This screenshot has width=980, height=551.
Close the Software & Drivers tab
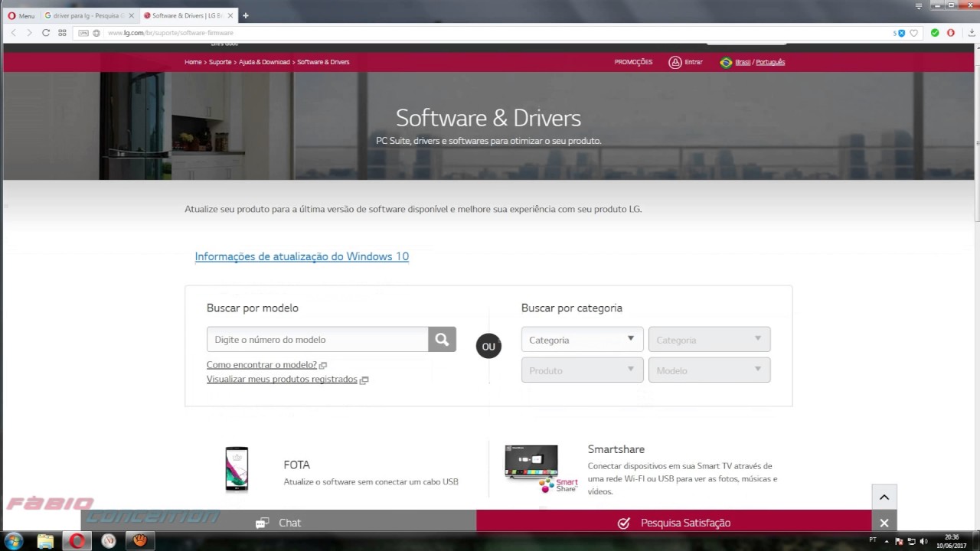pyautogui.click(x=230, y=15)
